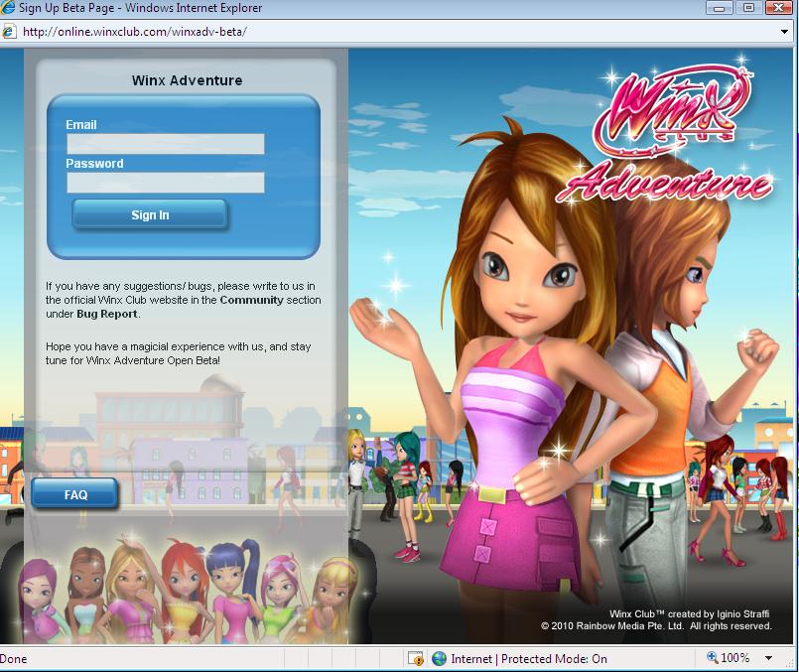Click the Internet Explorer icon in title bar
This screenshot has height=672, width=799.
8,8
